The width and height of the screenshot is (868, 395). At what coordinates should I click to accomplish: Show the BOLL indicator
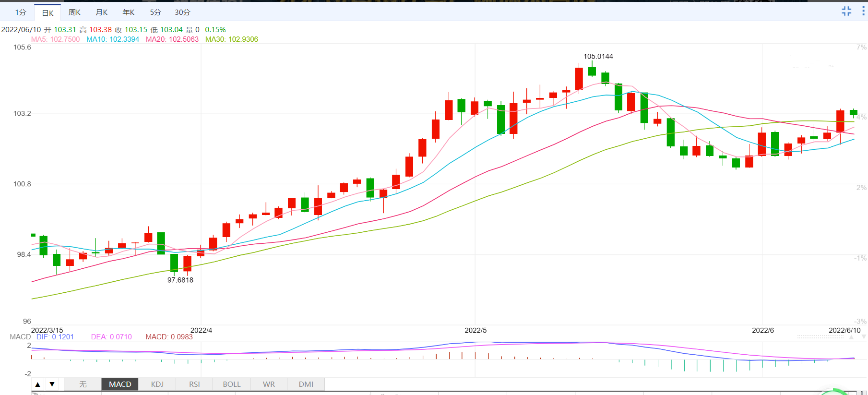tap(232, 384)
